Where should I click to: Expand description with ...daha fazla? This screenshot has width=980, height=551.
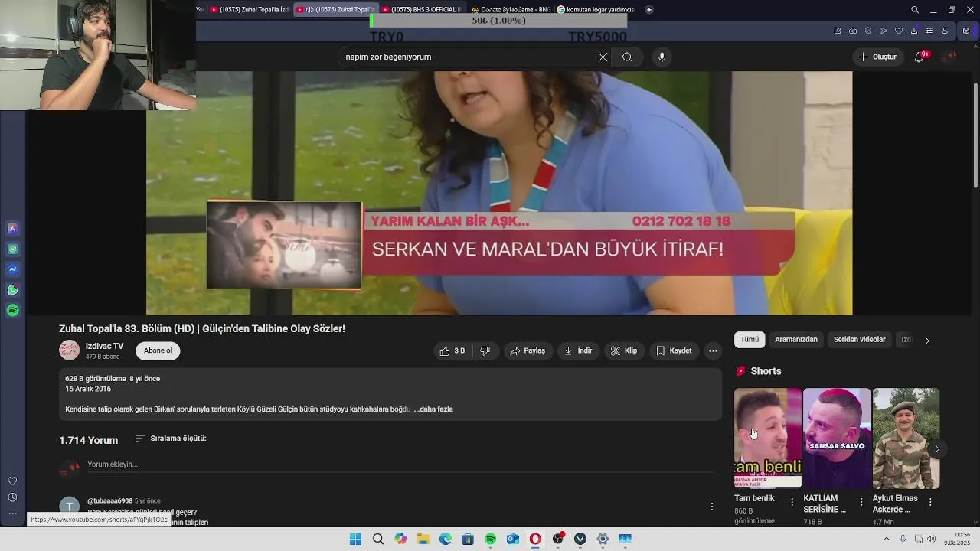pos(433,409)
